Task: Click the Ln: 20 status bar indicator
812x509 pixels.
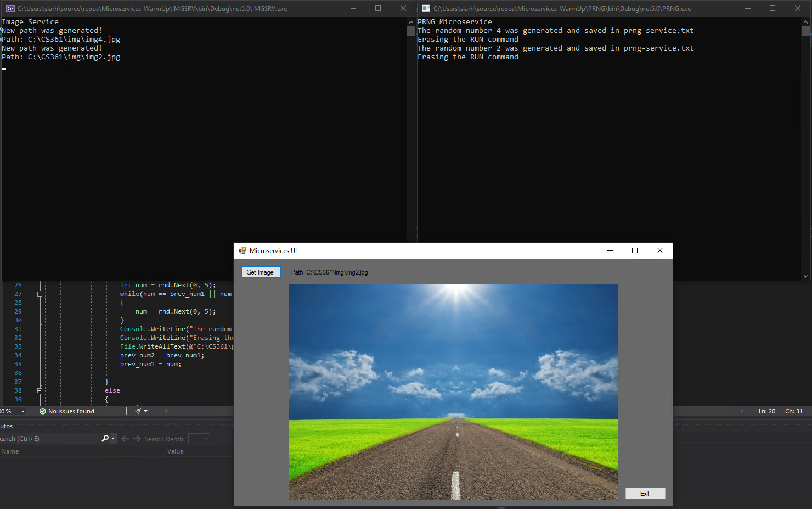Action: (x=766, y=411)
